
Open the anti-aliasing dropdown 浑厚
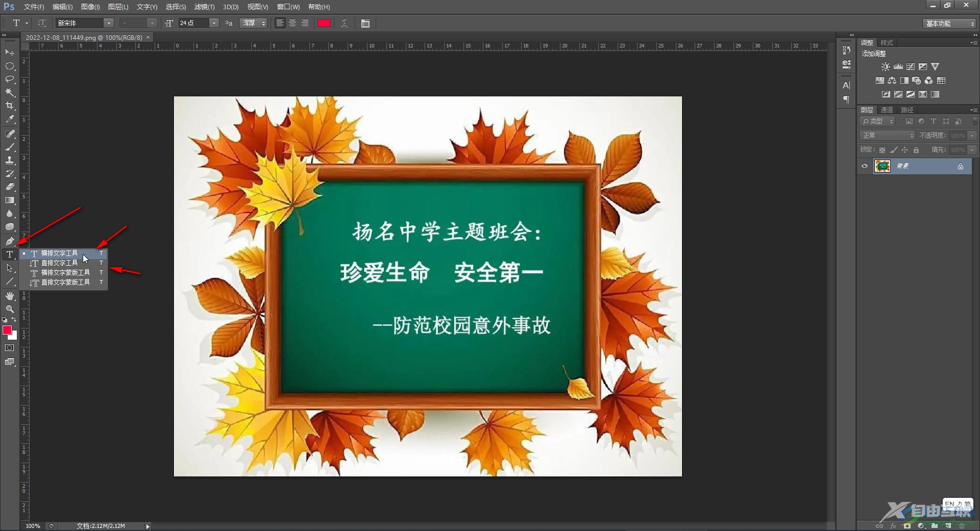pos(253,23)
